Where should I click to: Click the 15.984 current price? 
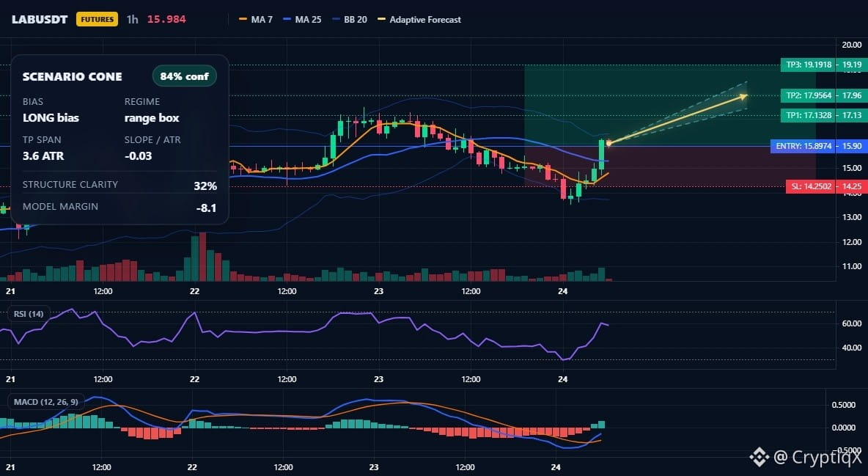166,19
